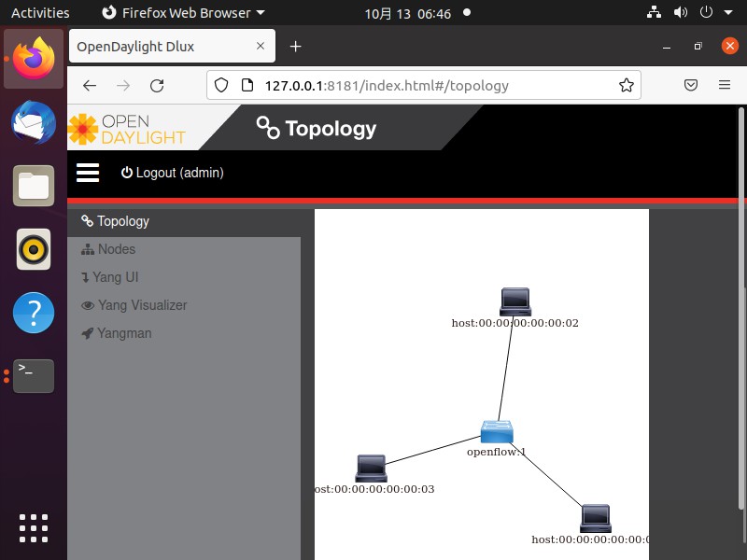The image size is (747, 560).
Task: Show site information page icon
Action: [247, 85]
